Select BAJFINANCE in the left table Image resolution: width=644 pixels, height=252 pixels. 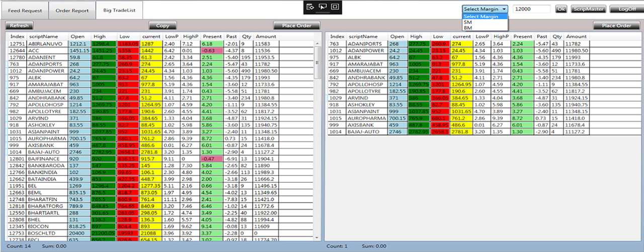(x=160, y=158)
